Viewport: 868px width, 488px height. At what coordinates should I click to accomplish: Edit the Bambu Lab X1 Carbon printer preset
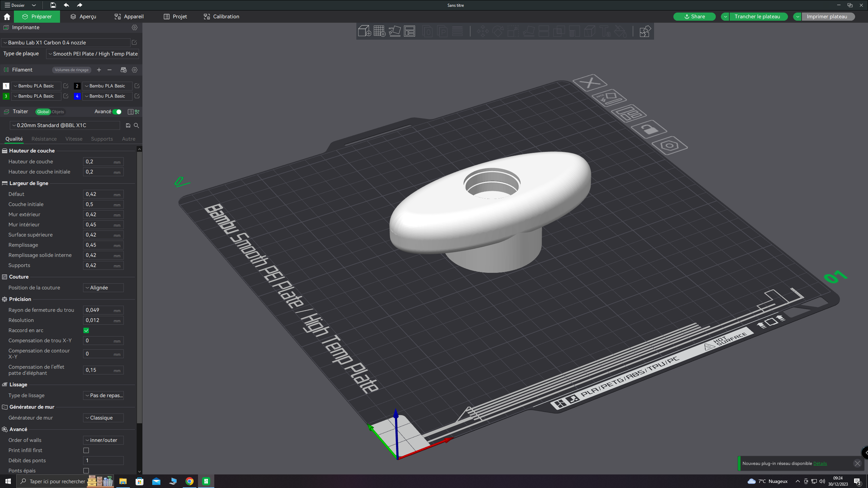pos(134,42)
